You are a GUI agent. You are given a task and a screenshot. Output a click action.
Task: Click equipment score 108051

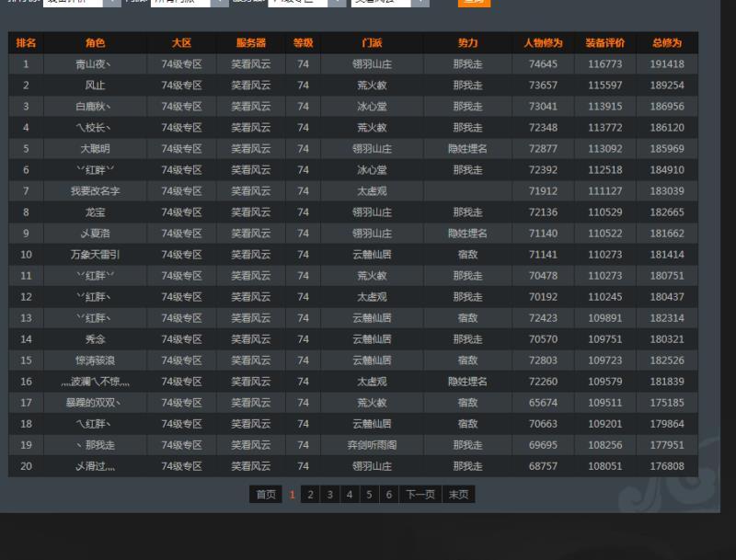(x=605, y=466)
